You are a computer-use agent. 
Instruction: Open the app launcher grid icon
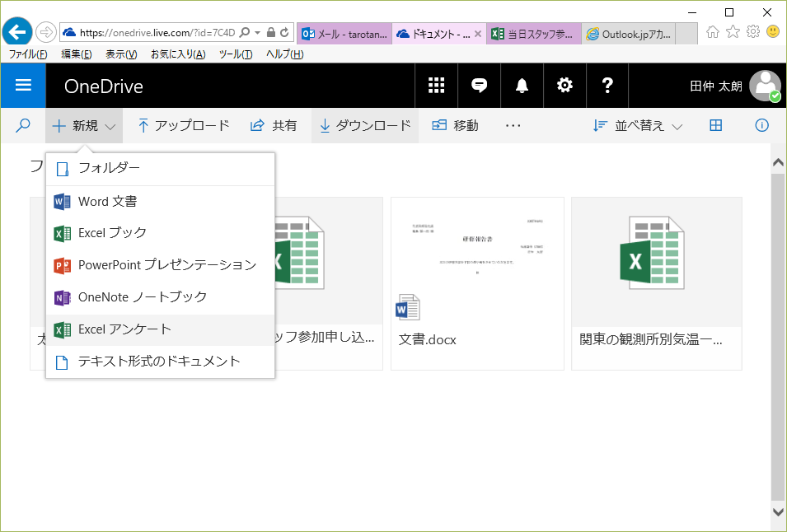(x=436, y=86)
